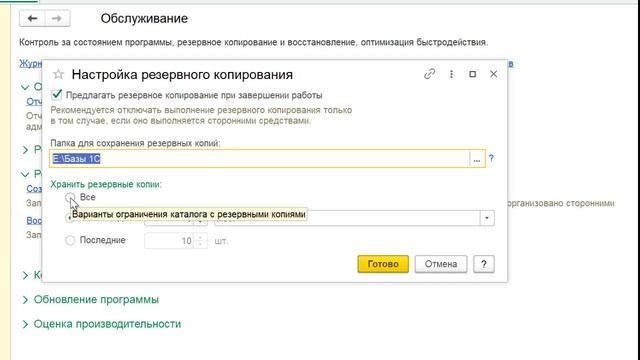Increase the copies count with spinner up
Screen dimensions: 640x360
[x=200, y=237]
